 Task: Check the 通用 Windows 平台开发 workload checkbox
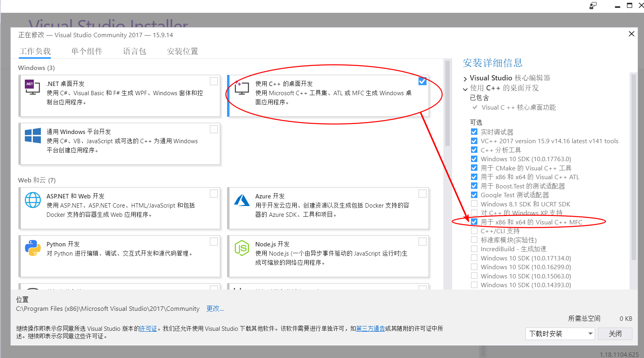(x=214, y=129)
